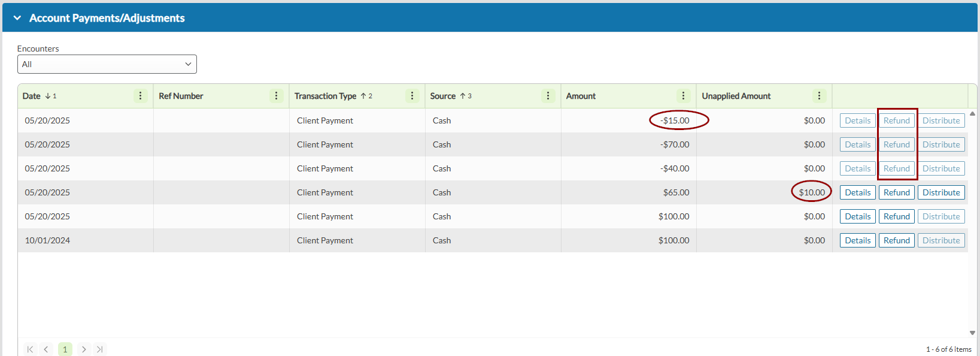
Task: Click Refund on the -$15.00 payment row
Action: click(897, 120)
